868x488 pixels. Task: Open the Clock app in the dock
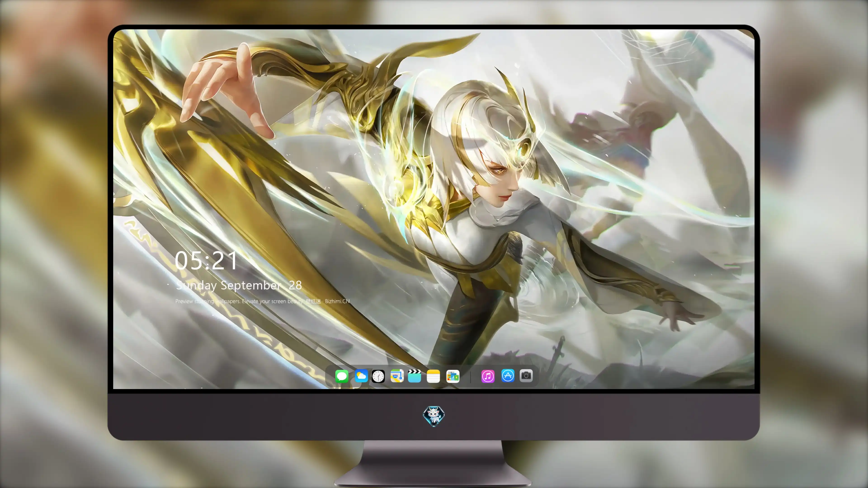378,376
